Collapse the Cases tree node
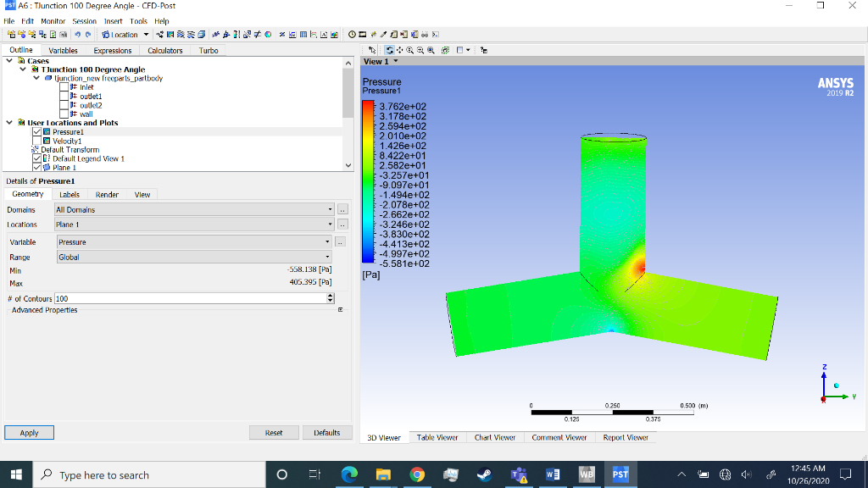This screenshot has height=488, width=868. (9, 60)
